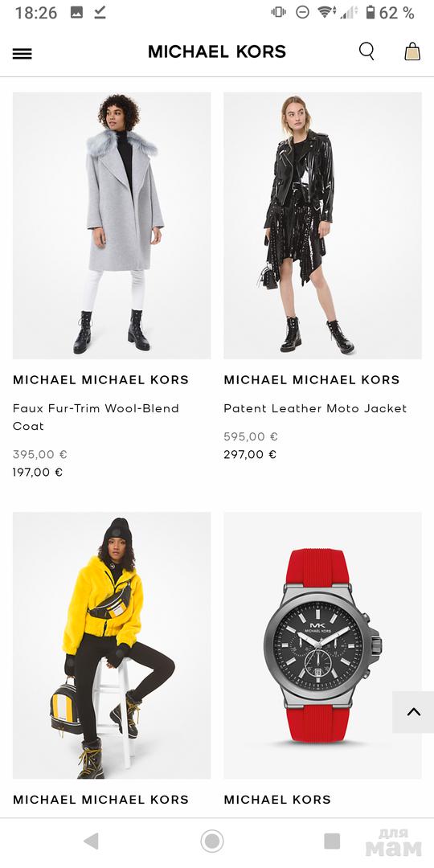Open Patent Leather Moto Jacket link
This screenshot has width=434, height=868.
click(x=315, y=408)
